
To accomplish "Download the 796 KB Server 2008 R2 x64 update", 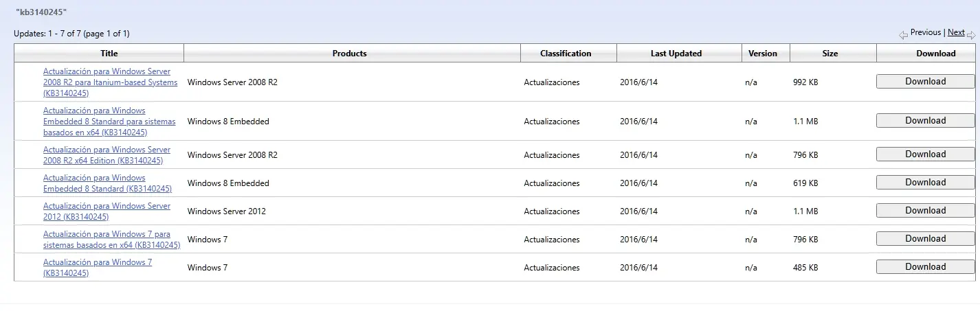I will [925, 154].
